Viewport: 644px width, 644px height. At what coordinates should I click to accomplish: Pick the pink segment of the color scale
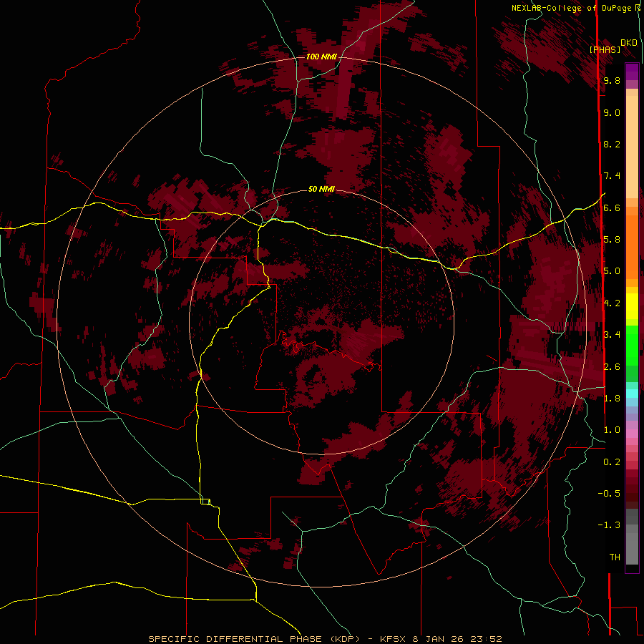[632, 434]
